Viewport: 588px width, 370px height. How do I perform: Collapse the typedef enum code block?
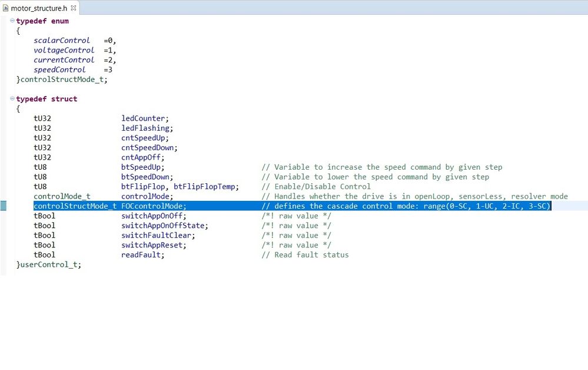click(11, 21)
